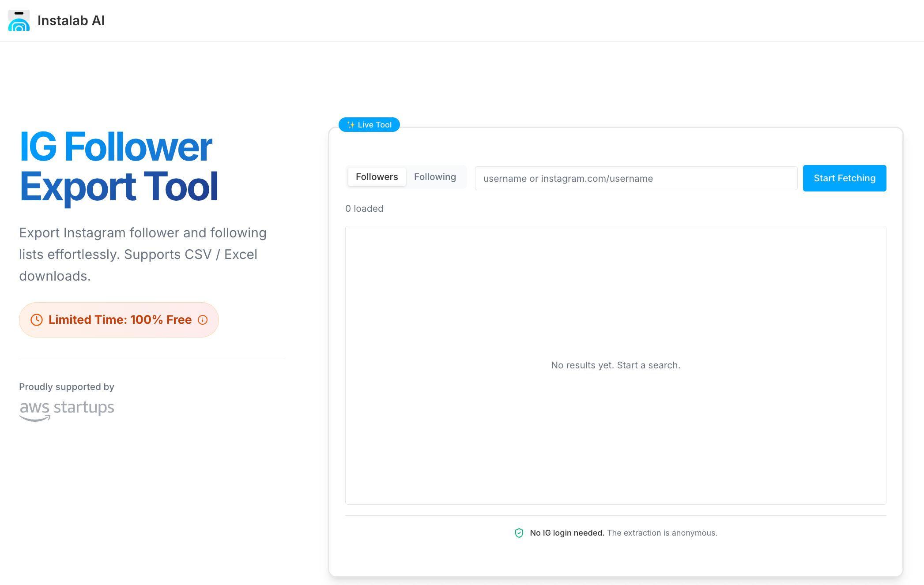Click inside the empty results panel
The height and width of the screenshot is (585, 924).
(615, 365)
